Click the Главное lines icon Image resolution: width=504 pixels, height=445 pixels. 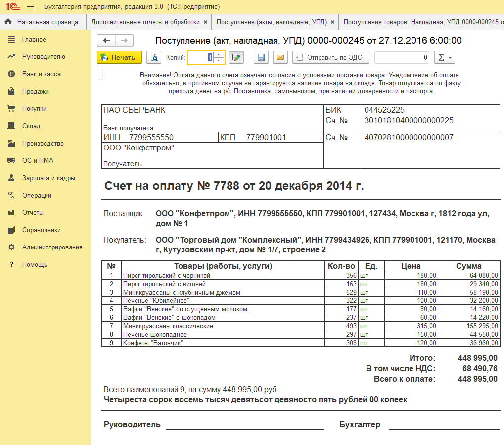tap(11, 40)
